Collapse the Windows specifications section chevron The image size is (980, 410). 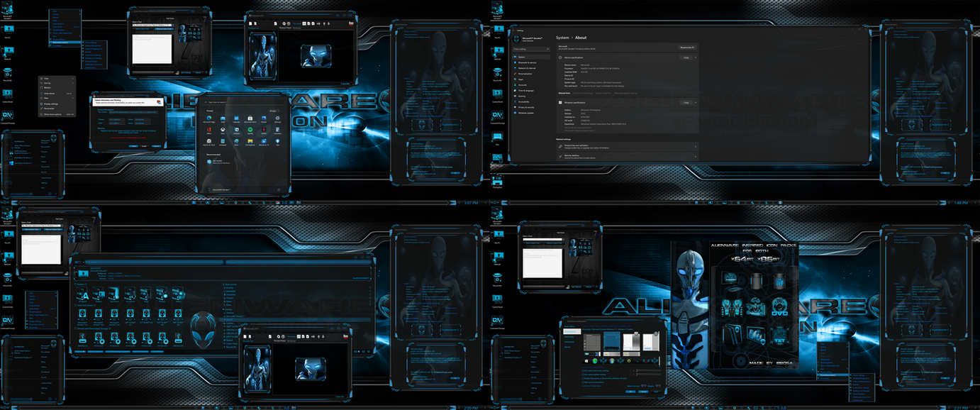[x=696, y=103]
